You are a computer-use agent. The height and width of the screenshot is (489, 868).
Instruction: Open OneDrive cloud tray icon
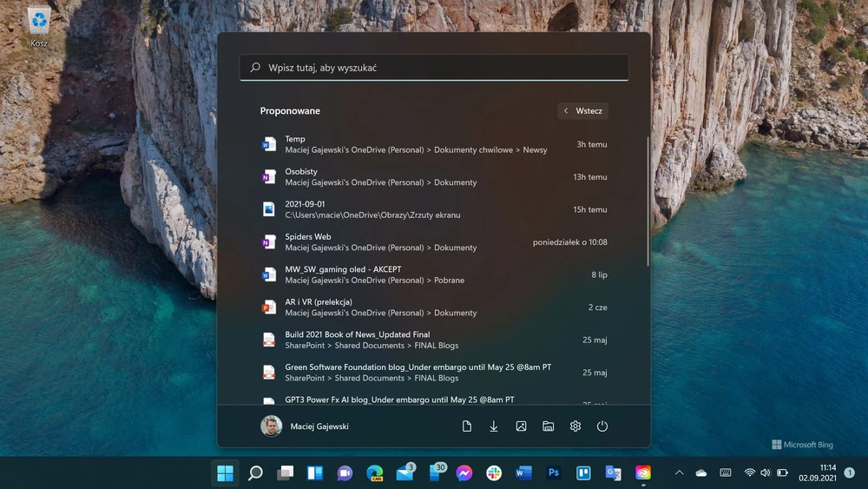pyautogui.click(x=701, y=473)
